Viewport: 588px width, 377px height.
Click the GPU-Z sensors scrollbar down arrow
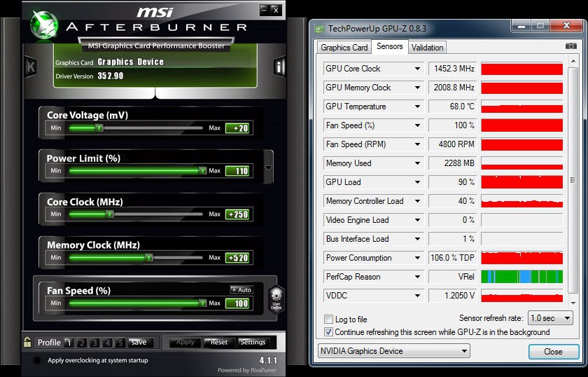click(573, 303)
